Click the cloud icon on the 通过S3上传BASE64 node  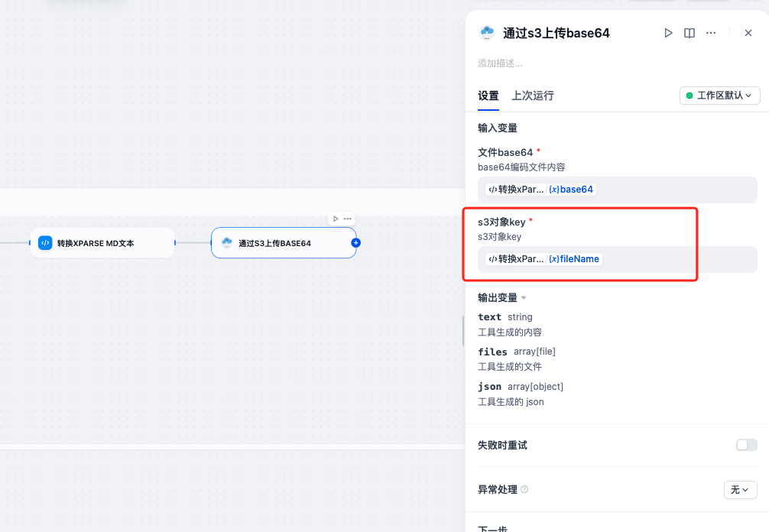pyautogui.click(x=226, y=242)
